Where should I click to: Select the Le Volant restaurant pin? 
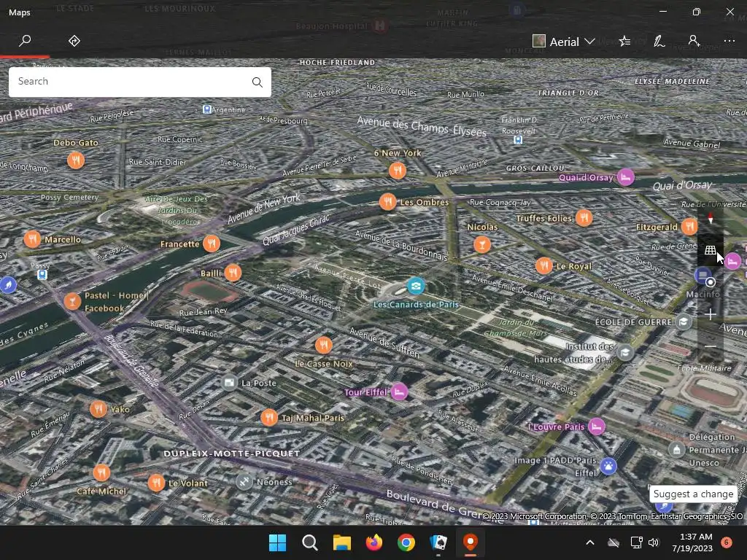[156, 483]
